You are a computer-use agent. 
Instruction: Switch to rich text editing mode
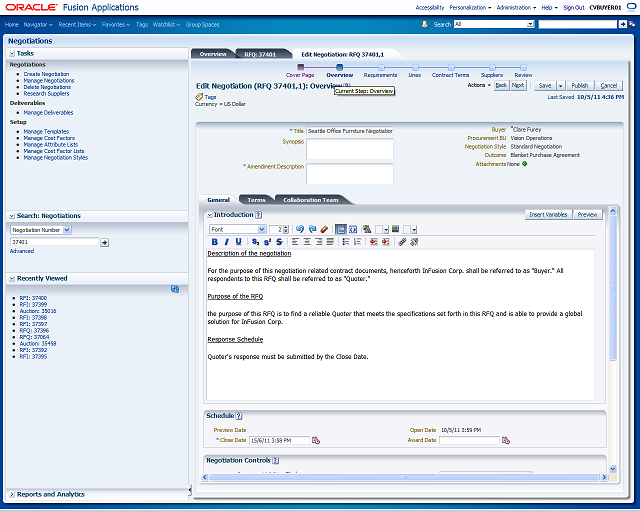[x=340, y=229]
